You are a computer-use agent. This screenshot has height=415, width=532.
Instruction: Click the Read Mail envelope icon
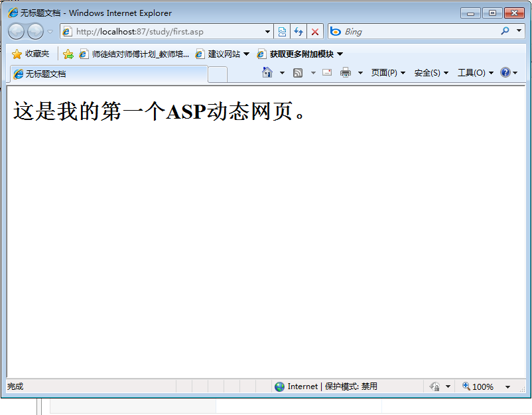(327, 73)
